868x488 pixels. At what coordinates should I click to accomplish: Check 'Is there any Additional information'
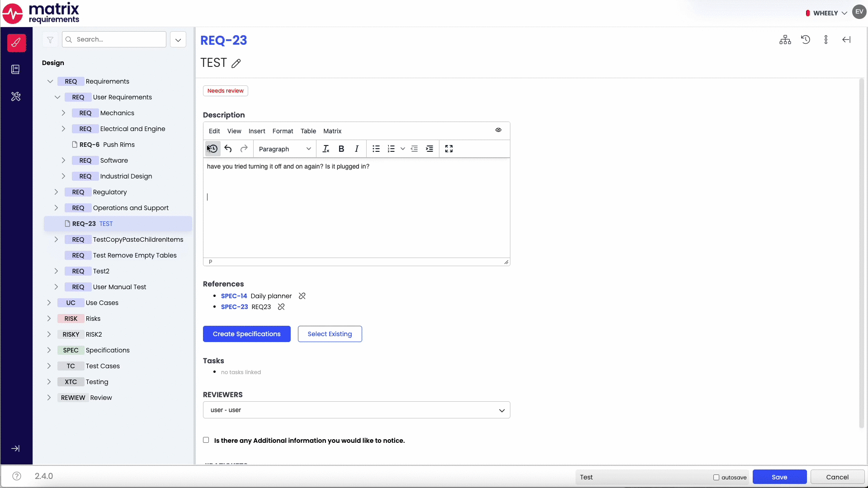[x=206, y=440]
